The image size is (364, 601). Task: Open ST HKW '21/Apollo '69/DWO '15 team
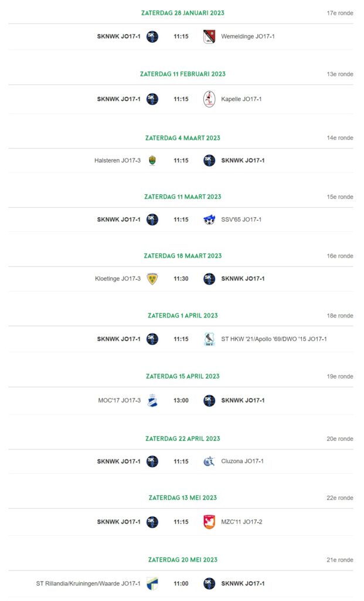point(274,339)
